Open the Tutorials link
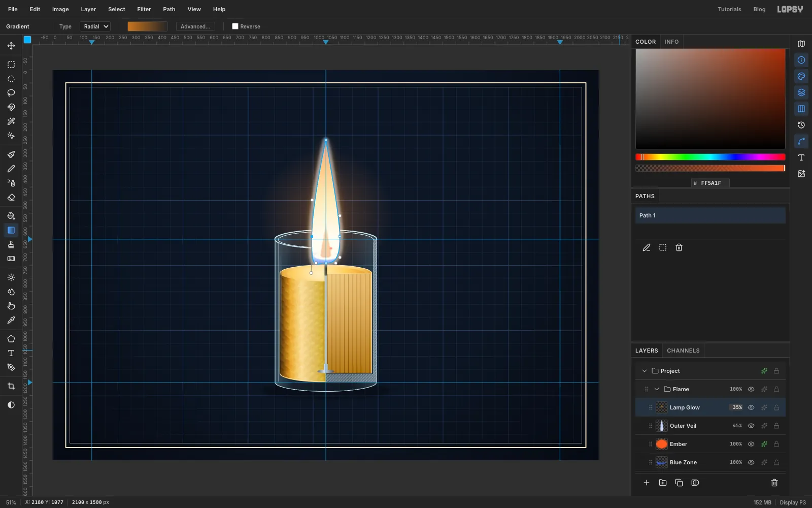812x508 pixels. point(729,9)
